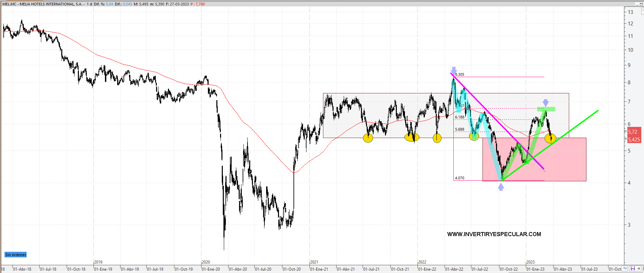The height and width of the screenshot is (273, 644).
Task: Click the 4.070 Fibonacci level label
Action: 459,178
